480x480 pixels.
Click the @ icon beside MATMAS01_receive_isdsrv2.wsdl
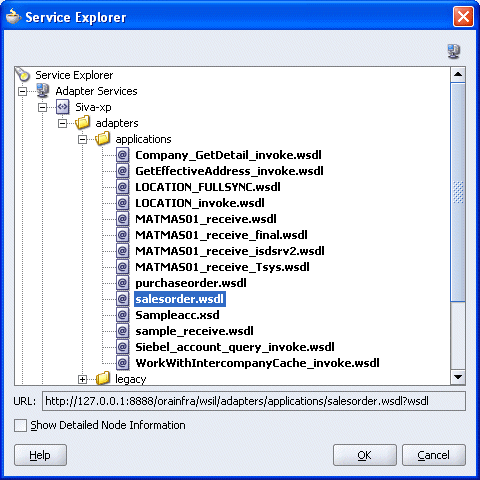point(122,251)
